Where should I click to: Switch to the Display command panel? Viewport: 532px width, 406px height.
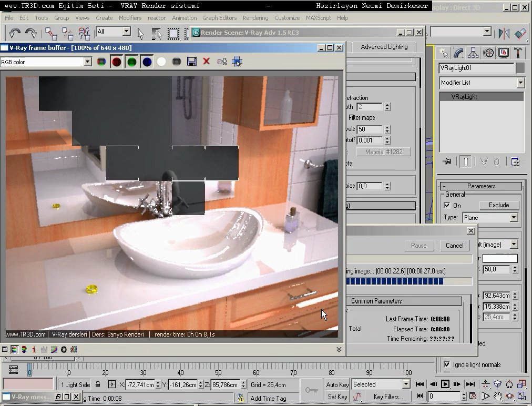[x=504, y=53]
